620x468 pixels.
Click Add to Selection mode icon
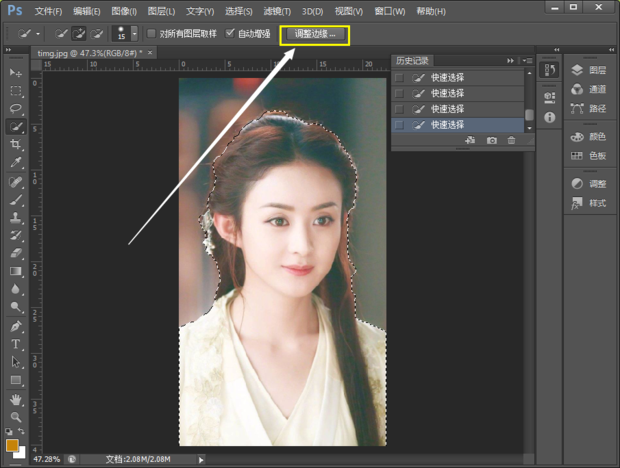click(79, 34)
